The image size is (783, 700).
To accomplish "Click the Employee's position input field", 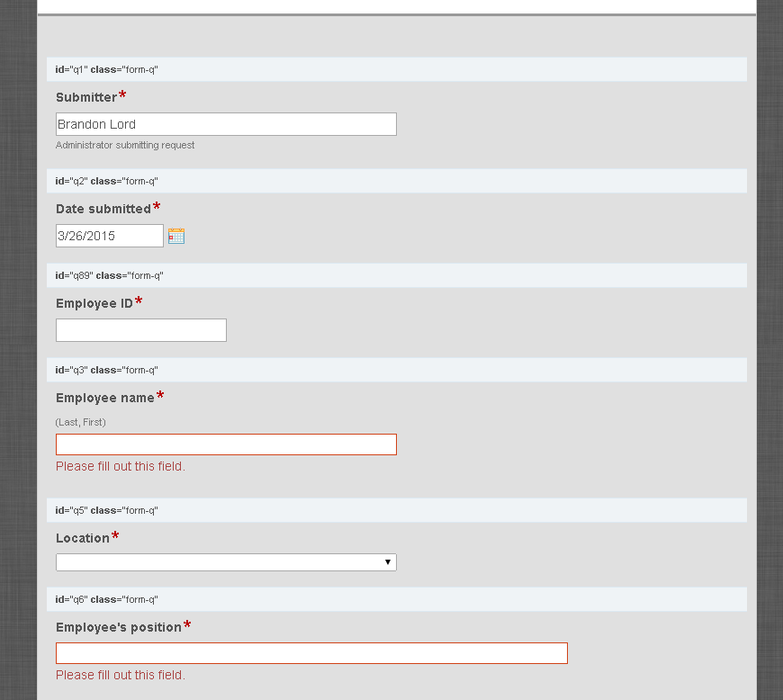I will click(311, 653).
